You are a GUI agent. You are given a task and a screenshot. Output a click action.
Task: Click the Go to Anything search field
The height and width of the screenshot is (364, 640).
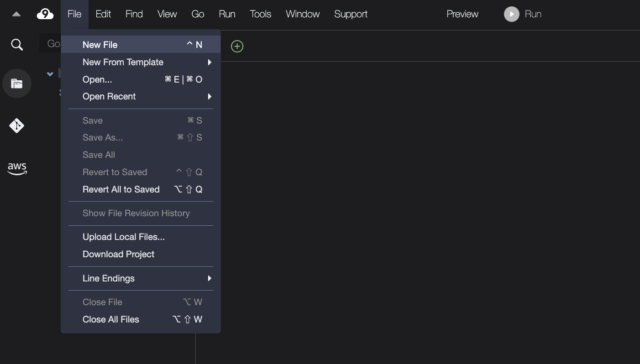tap(50, 43)
